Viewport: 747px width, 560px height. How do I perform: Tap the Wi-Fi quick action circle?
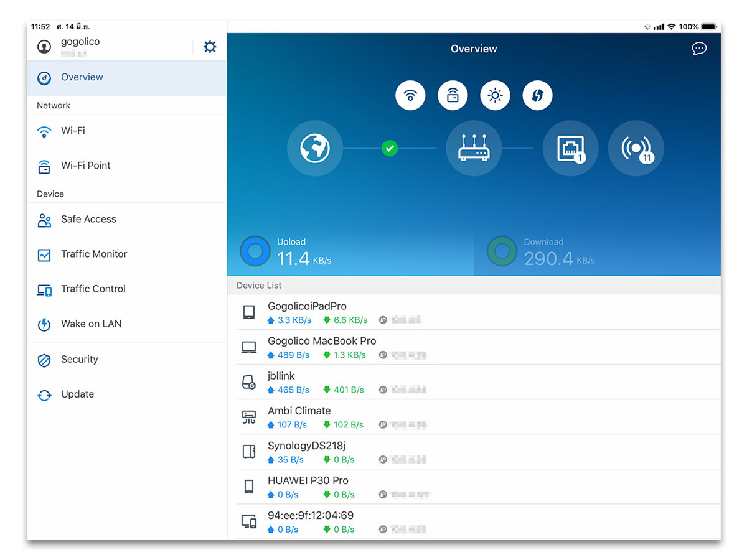click(410, 96)
